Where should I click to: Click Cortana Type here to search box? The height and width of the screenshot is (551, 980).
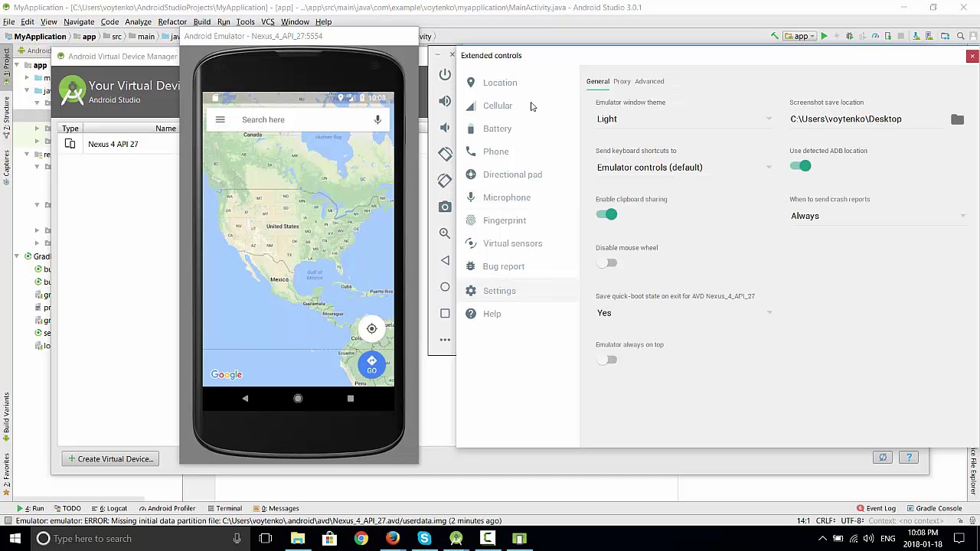[x=140, y=539]
